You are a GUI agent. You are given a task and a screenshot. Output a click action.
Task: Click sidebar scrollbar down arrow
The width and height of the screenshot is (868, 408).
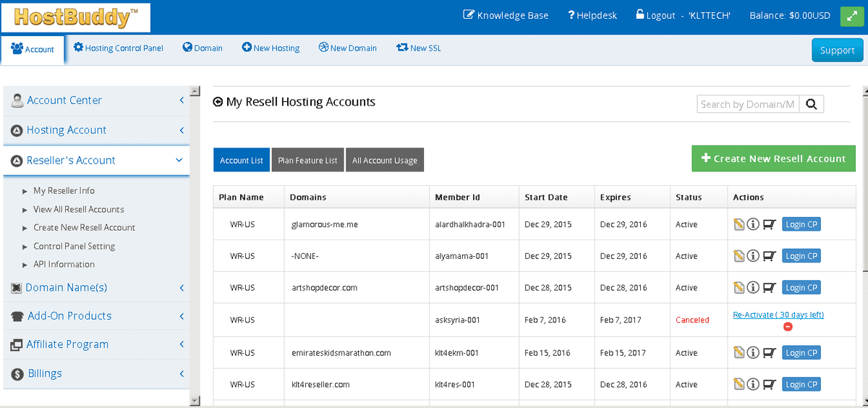coord(195,400)
